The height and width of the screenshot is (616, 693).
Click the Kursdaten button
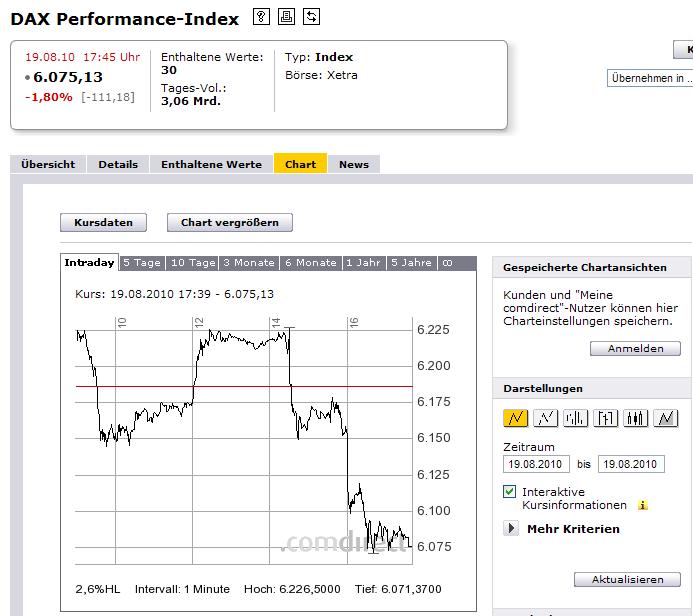click(x=103, y=222)
